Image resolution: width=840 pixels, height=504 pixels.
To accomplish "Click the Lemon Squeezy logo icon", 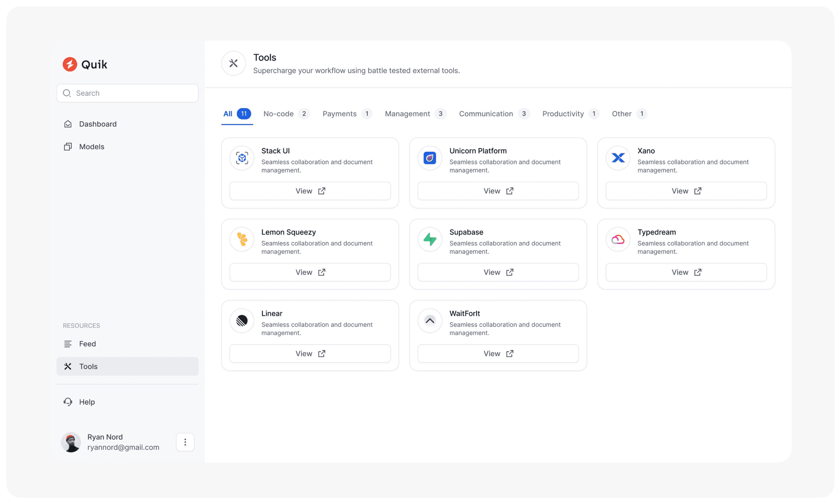I will (x=242, y=239).
